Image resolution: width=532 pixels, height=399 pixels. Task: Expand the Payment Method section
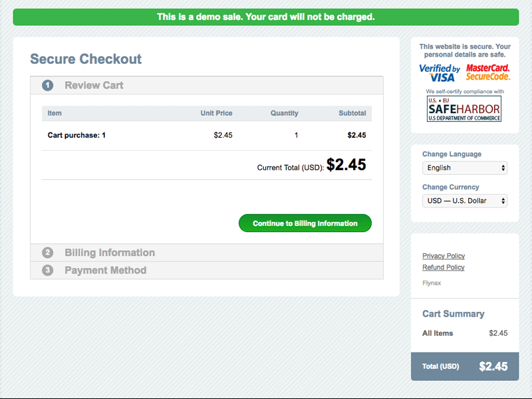pos(207,270)
